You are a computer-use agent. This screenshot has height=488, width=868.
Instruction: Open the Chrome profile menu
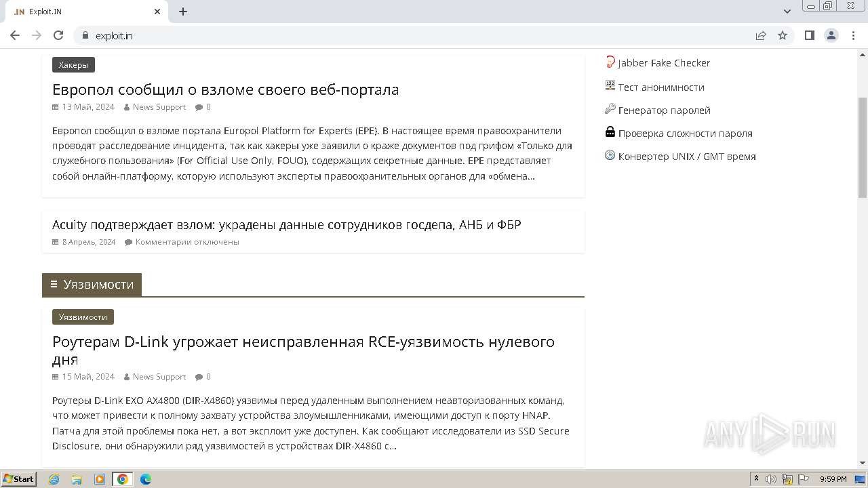point(831,35)
